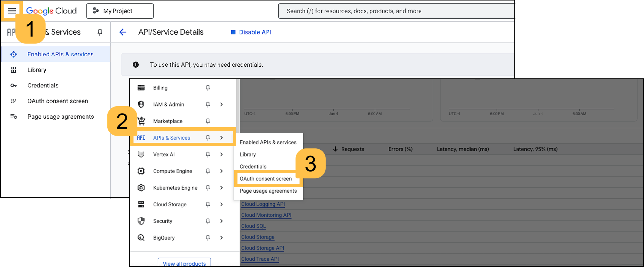Screen dimensions: 644x267
Task: Pin the Kubernetes Engine menu item
Action: coord(208,188)
